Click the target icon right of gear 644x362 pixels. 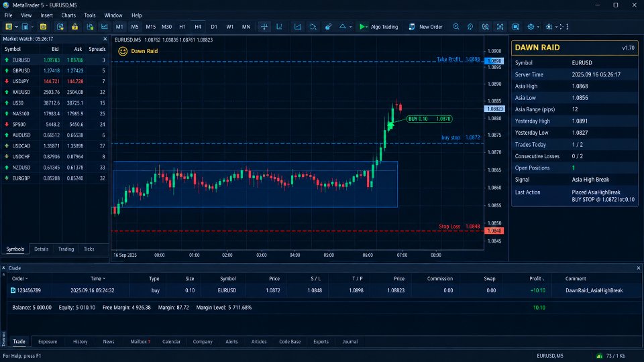pos(549,27)
